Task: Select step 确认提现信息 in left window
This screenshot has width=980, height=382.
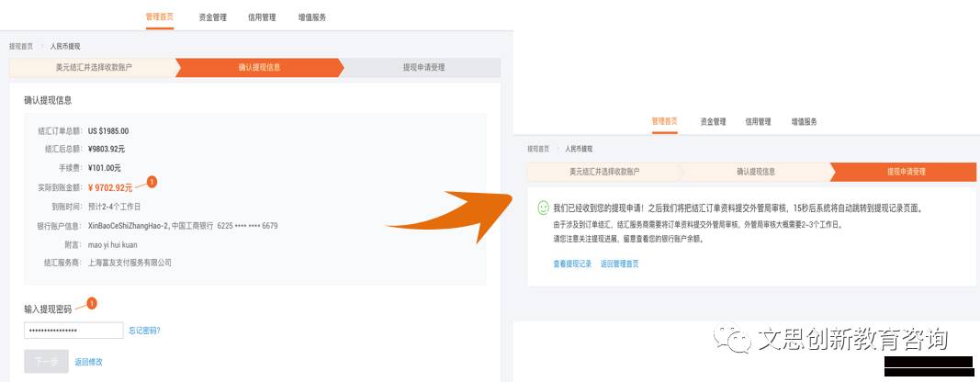Action: (259, 68)
